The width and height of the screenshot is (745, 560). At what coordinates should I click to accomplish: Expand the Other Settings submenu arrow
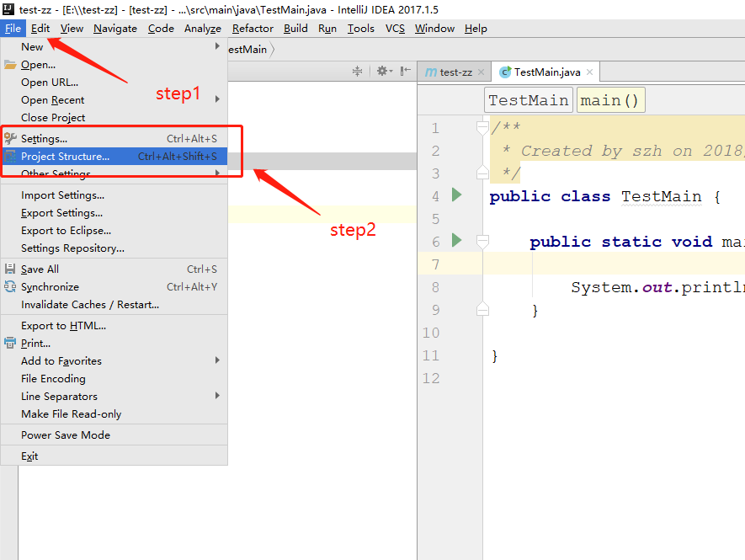click(217, 173)
